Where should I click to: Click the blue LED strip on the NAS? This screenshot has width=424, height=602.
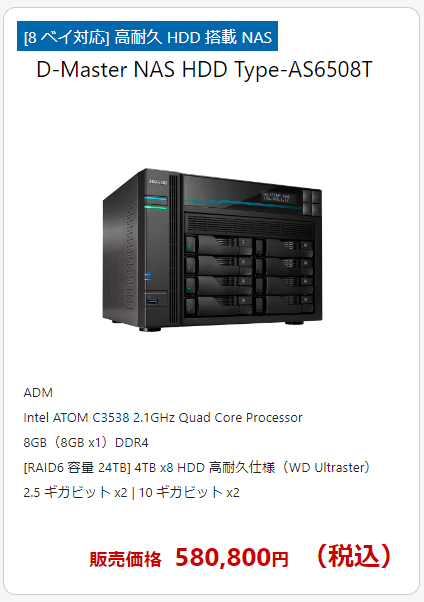(x=156, y=198)
